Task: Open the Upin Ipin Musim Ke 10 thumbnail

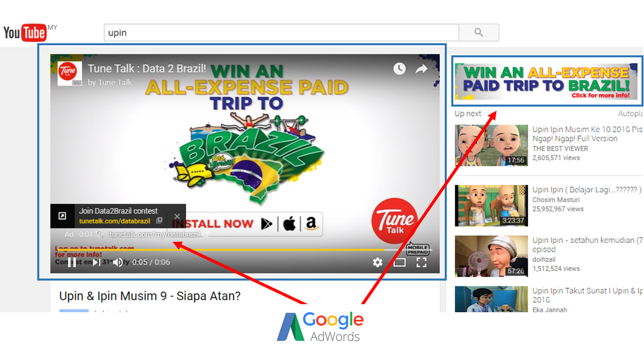Action: tap(492, 145)
